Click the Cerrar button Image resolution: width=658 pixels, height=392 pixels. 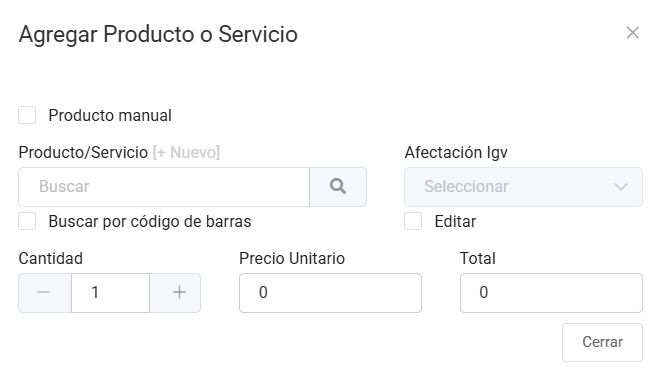point(602,342)
